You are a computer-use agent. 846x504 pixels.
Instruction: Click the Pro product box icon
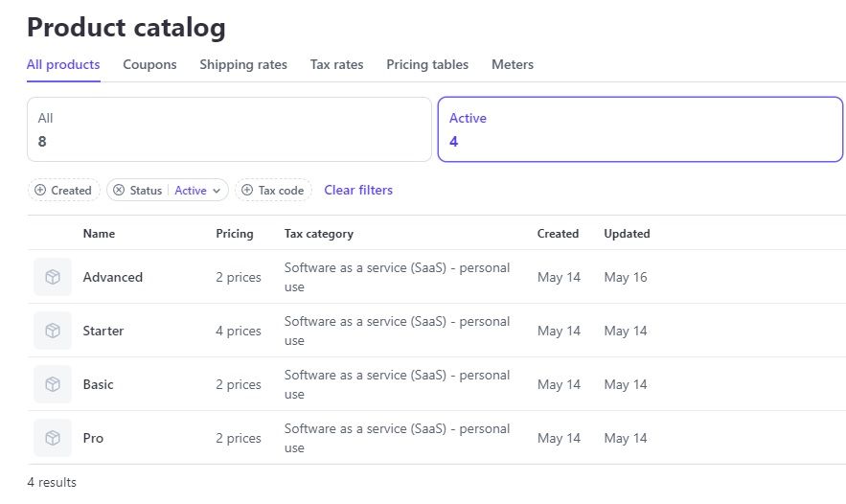pyautogui.click(x=53, y=438)
